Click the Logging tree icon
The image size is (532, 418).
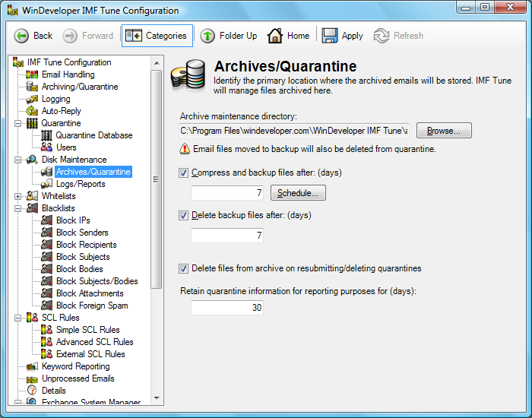32,99
